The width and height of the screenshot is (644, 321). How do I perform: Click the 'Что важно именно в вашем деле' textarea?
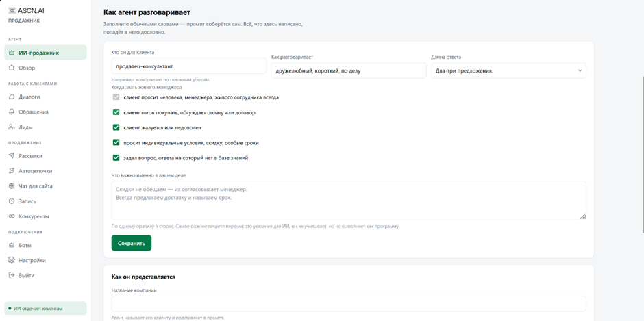[349, 201]
